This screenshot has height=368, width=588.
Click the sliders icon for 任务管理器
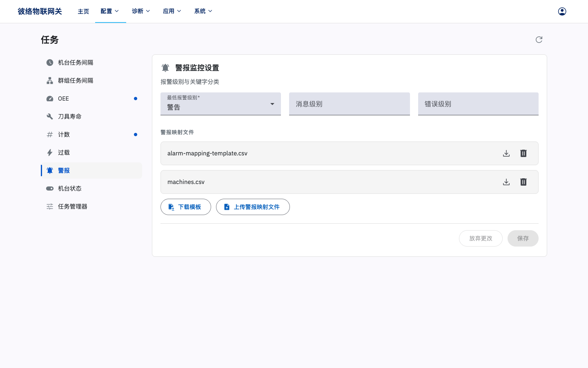click(50, 206)
